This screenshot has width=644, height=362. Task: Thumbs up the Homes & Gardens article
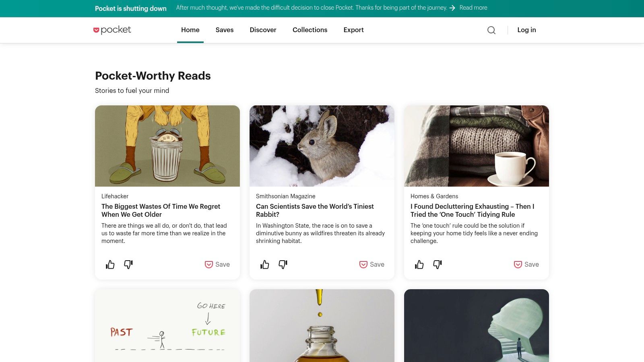[x=419, y=264]
